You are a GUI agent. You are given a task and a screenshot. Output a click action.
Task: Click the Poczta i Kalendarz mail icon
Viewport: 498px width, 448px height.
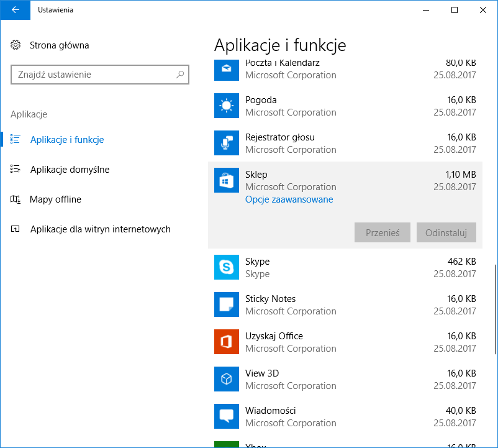pyautogui.click(x=227, y=70)
